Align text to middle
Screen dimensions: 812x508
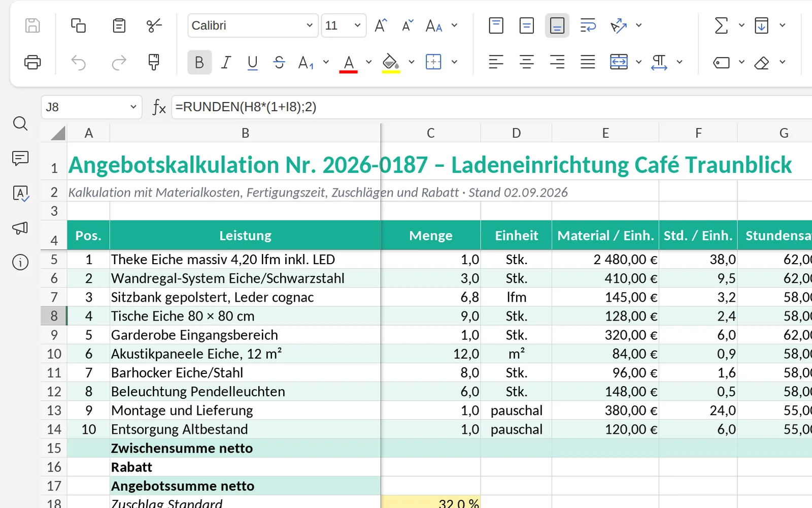[x=527, y=25]
